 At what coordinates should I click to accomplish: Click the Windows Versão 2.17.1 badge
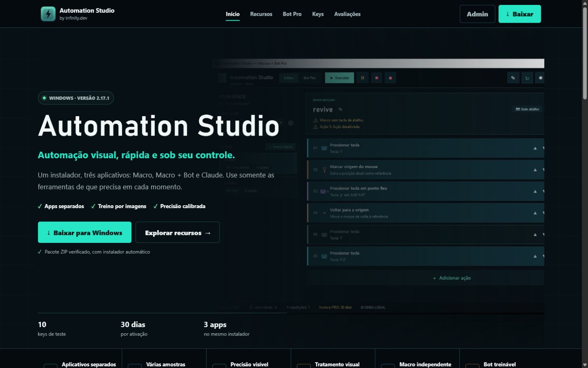76,98
